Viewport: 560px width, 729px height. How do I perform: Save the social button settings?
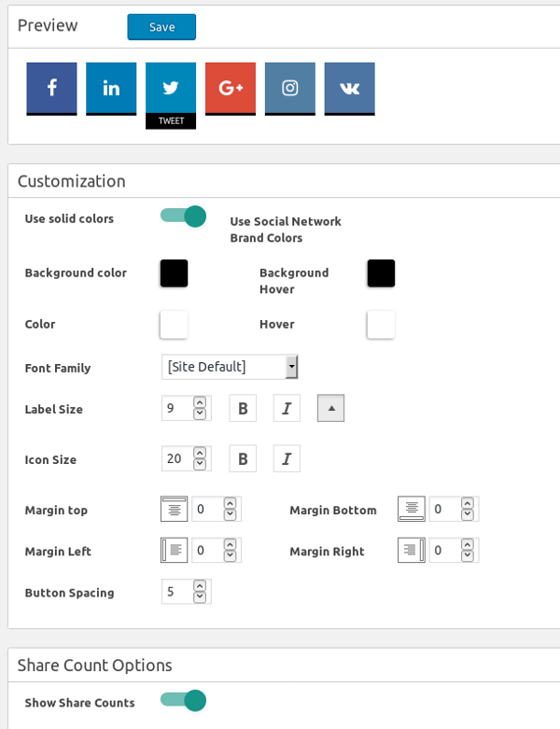tap(161, 27)
